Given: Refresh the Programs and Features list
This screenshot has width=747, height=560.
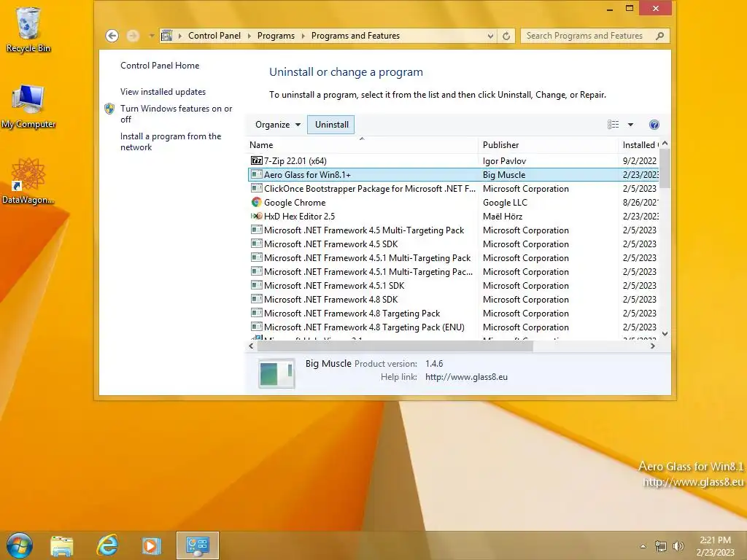Looking at the screenshot, I should click(x=506, y=36).
